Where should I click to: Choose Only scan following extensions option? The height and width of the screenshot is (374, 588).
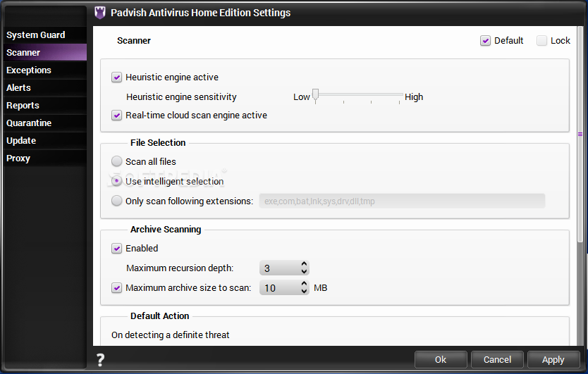(116, 201)
